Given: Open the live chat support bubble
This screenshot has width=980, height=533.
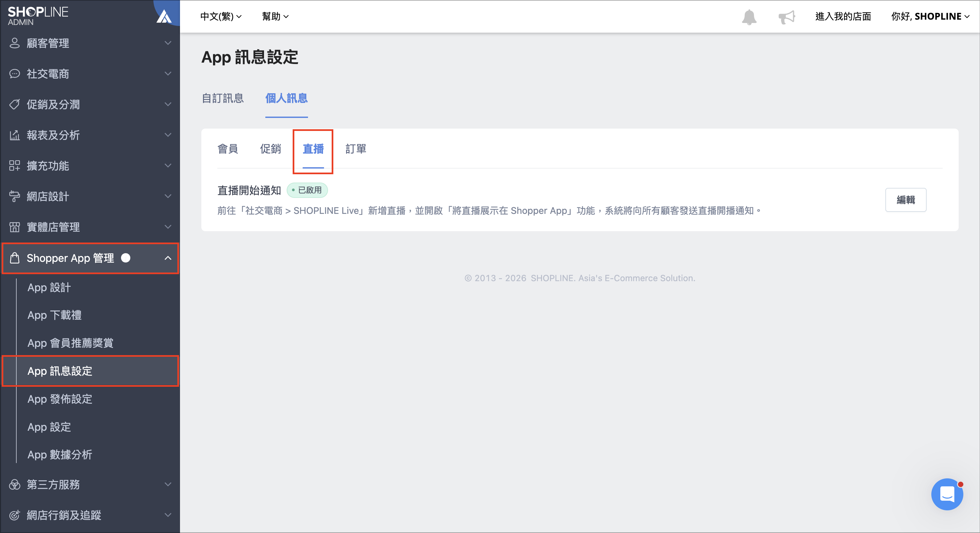Looking at the screenshot, I should [947, 494].
